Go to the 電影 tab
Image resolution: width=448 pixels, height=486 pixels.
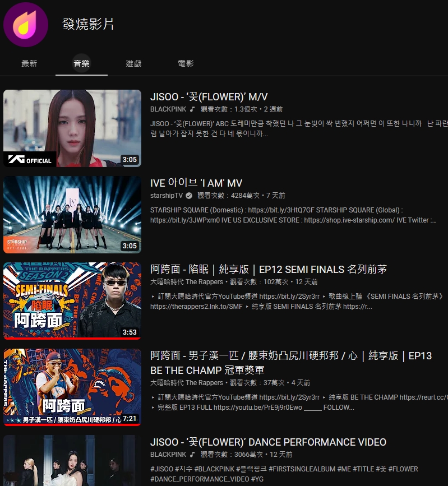click(x=186, y=63)
